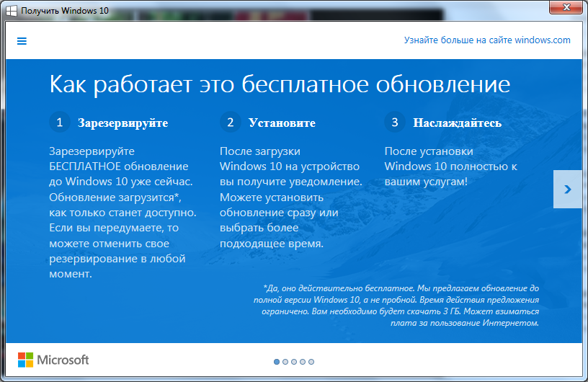
Task: Select the fourth pagination dot
Action: pyautogui.click(x=303, y=362)
